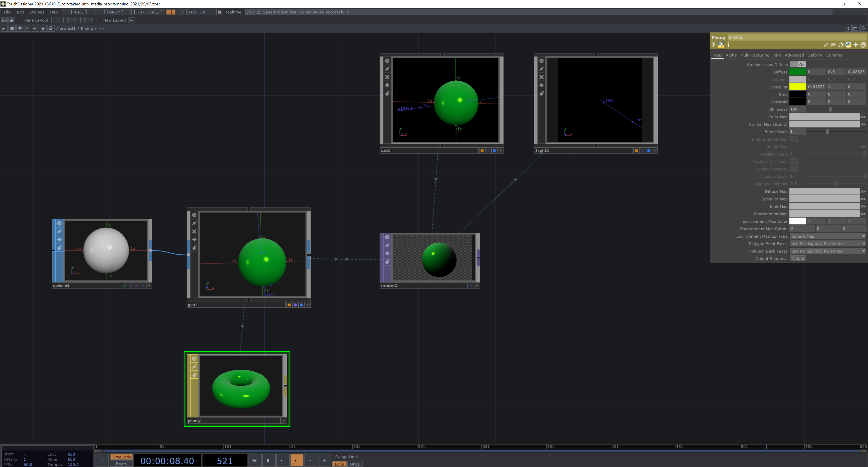Click the operator info 'i' icon
Image resolution: width=868 pixels, height=467 pixels.
point(728,45)
